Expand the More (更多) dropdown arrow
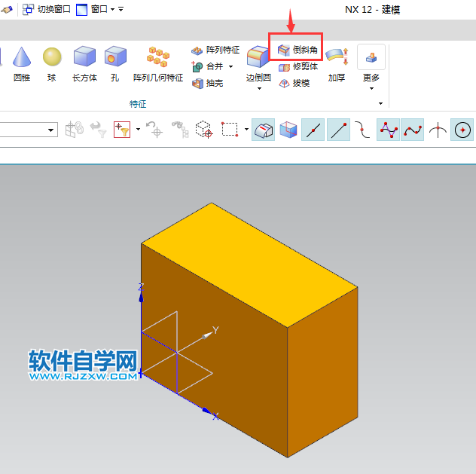 click(371, 88)
